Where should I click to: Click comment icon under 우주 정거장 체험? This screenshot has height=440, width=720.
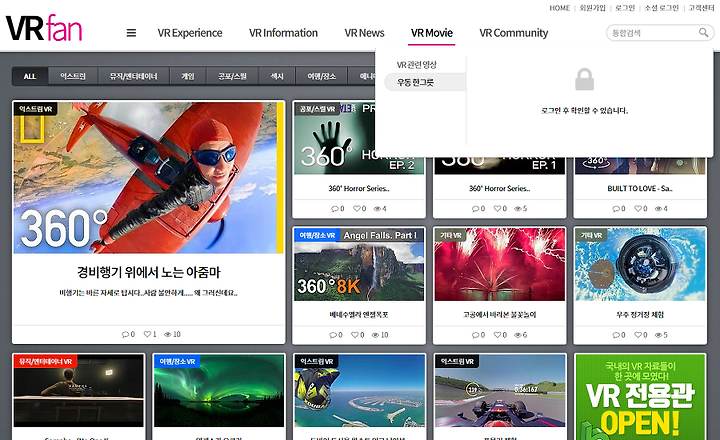pos(616,335)
